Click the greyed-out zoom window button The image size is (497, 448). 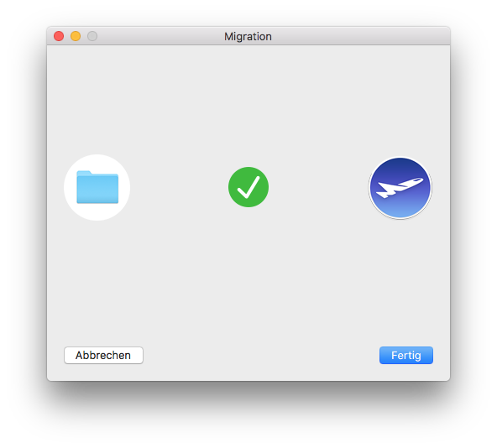click(92, 36)
